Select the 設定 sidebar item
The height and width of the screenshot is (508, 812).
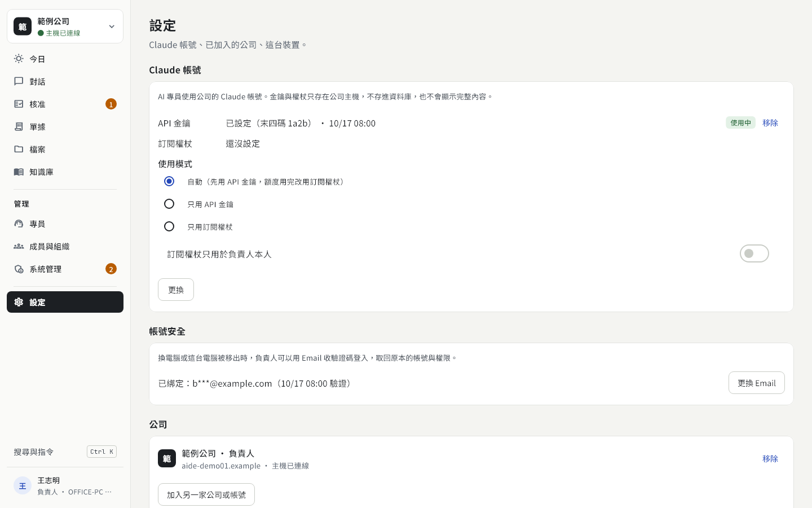65,302
